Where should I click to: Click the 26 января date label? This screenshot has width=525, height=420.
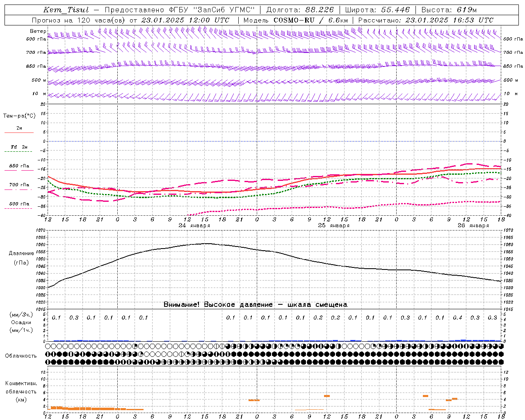click(x=473, y=226)
